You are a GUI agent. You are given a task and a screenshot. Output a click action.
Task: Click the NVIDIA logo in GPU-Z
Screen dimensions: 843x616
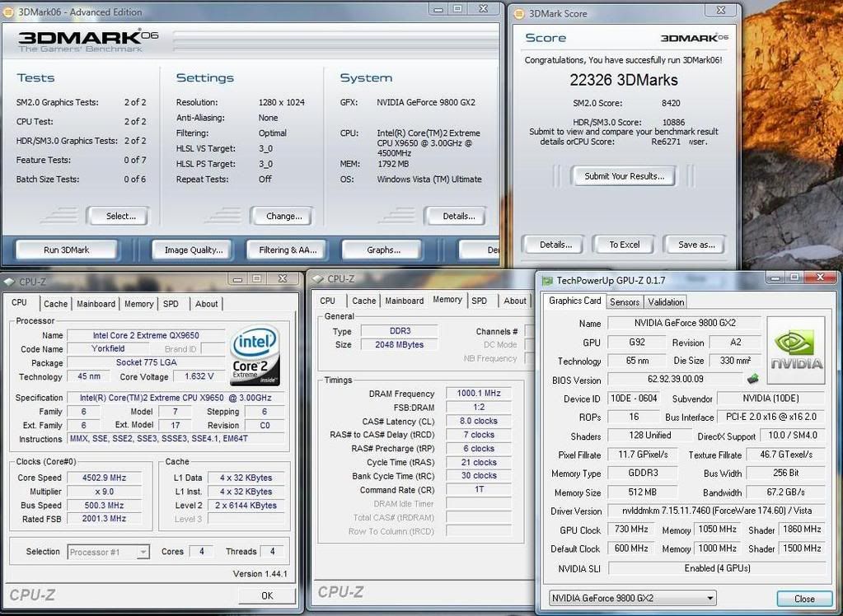coord(796,350)
